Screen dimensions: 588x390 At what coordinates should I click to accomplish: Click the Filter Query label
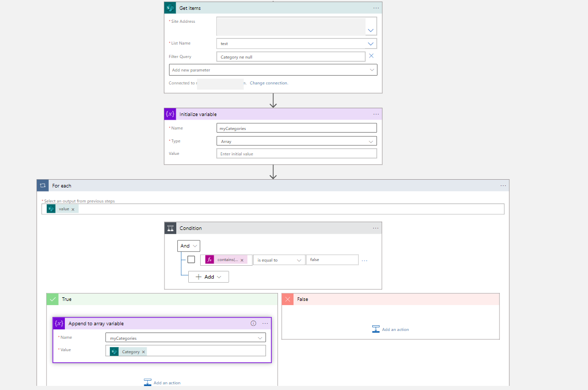click(180, 56)
